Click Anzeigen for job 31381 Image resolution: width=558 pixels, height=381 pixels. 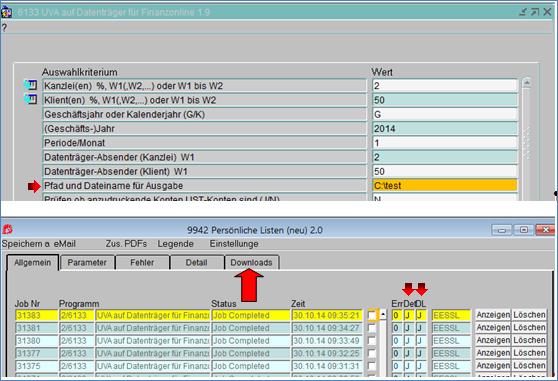click(493, 328)
